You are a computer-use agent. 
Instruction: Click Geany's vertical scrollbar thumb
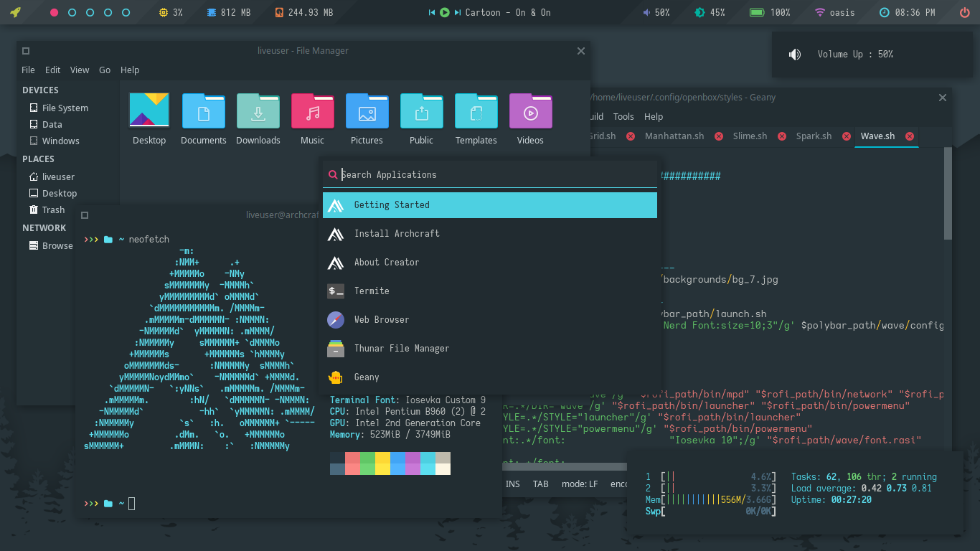pos(948,194)
